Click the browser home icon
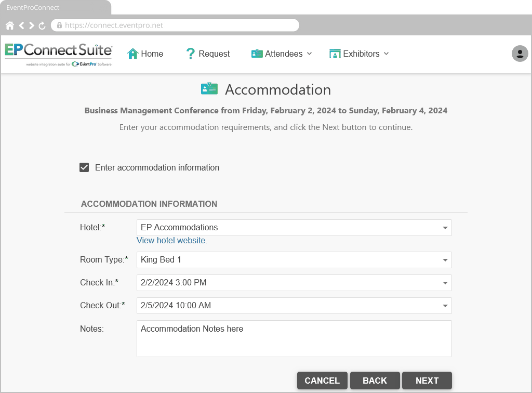This screenshot has height=393, width=532. tap(10, 25)
